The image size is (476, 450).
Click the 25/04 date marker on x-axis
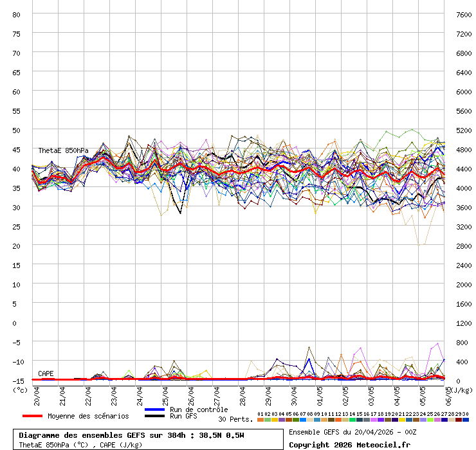point(165,393)
